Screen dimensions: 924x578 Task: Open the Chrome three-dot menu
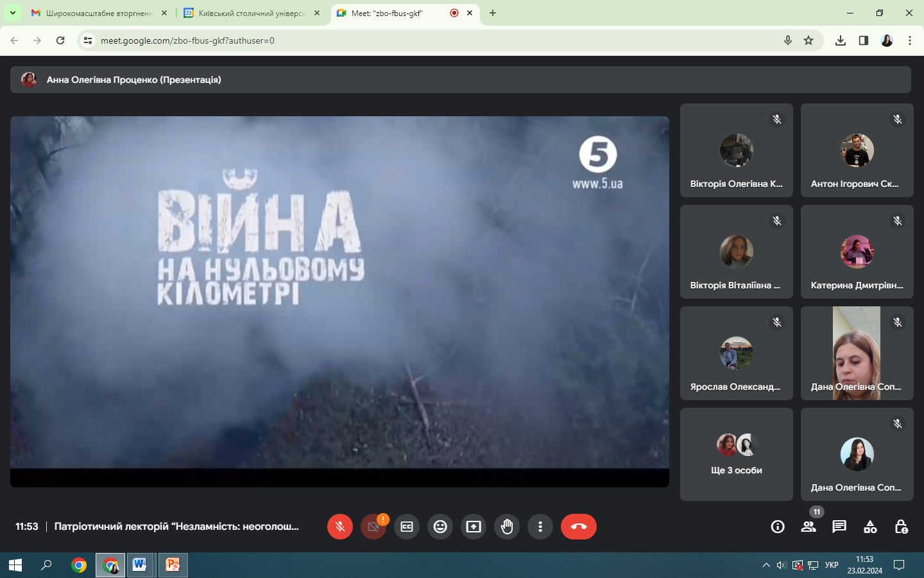coord(910,40)
